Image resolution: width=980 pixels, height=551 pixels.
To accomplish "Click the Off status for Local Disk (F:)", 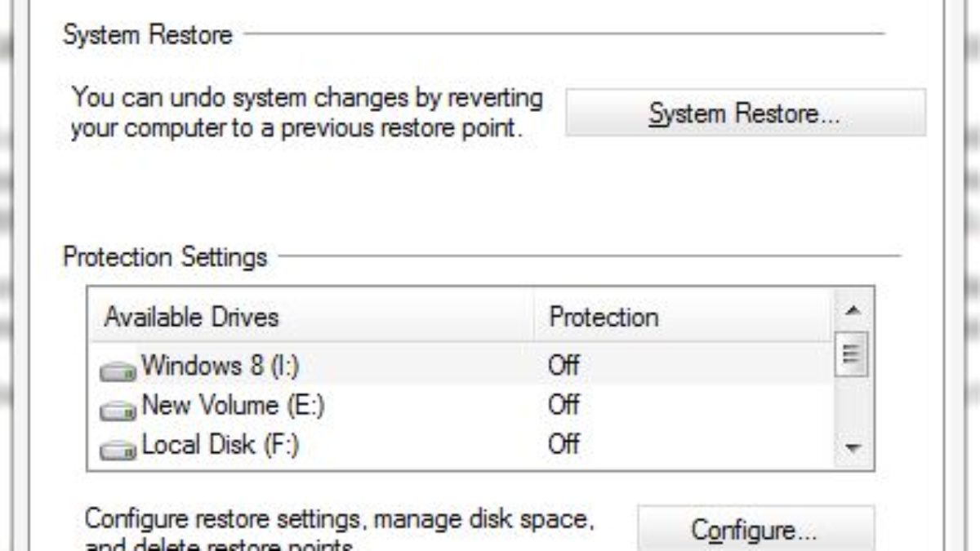I will (563, 445).
